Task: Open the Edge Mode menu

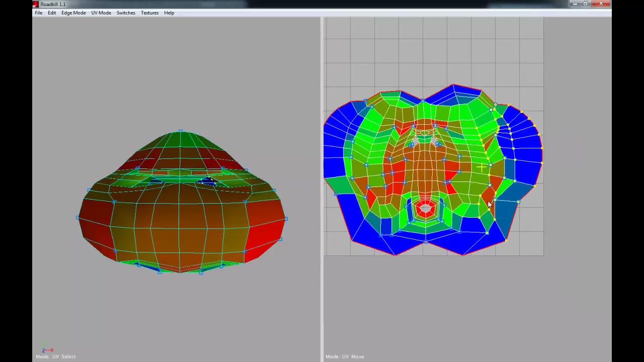Action: 73,13
